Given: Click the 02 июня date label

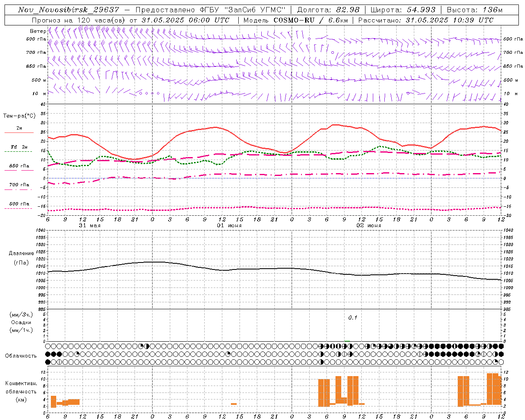Looking at the screenshot, I should pos(369,226).
